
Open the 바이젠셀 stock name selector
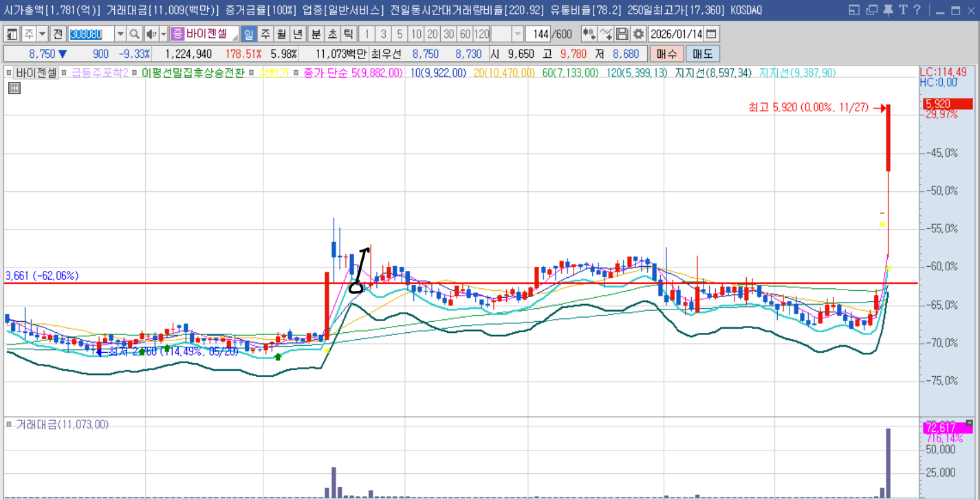(x=204, y=34)
